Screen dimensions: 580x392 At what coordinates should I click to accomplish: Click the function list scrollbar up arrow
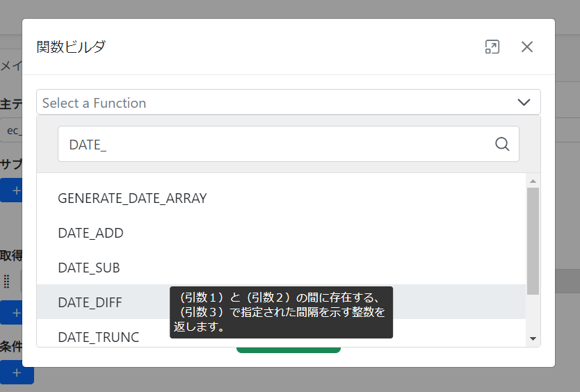click(533, 181)
